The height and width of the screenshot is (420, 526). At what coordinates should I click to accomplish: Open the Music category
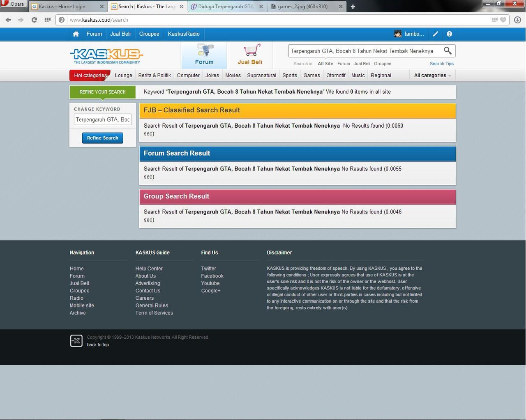pos(358,76)
